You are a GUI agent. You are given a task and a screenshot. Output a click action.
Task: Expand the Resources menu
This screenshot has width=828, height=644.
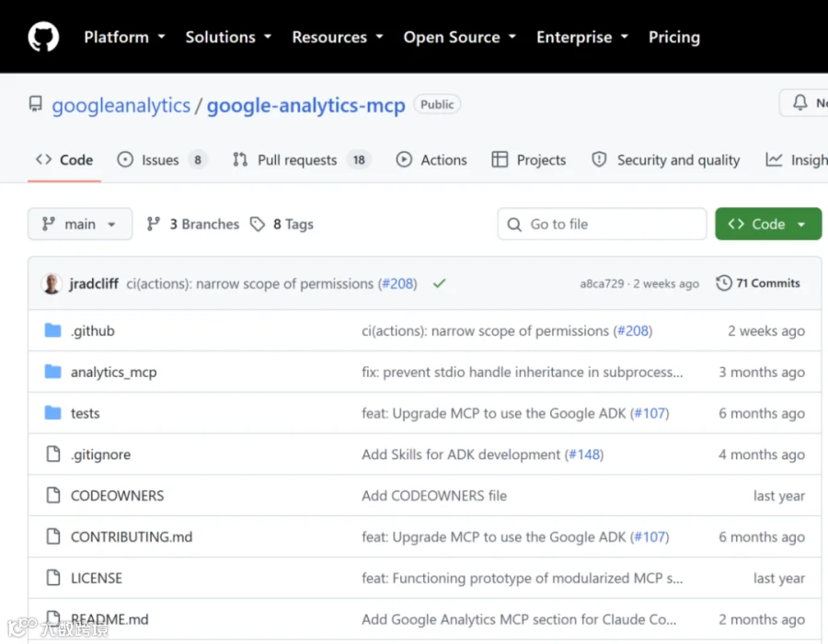pos(338,37)
